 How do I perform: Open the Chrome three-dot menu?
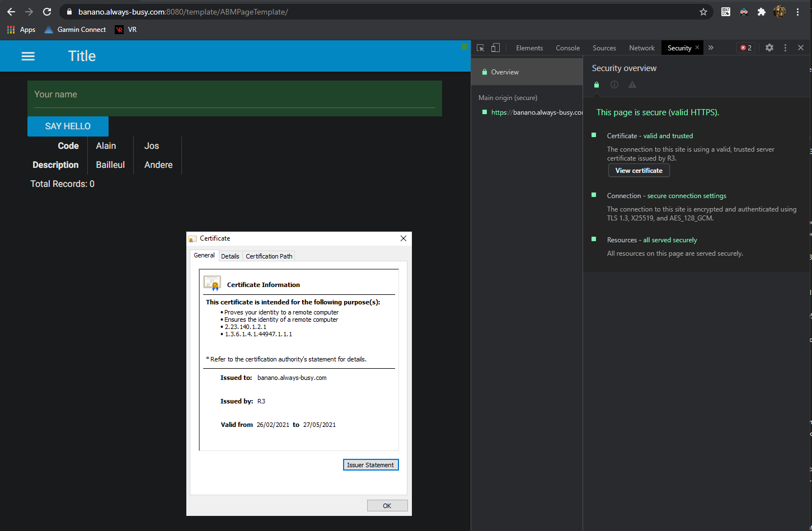(798, 12)
